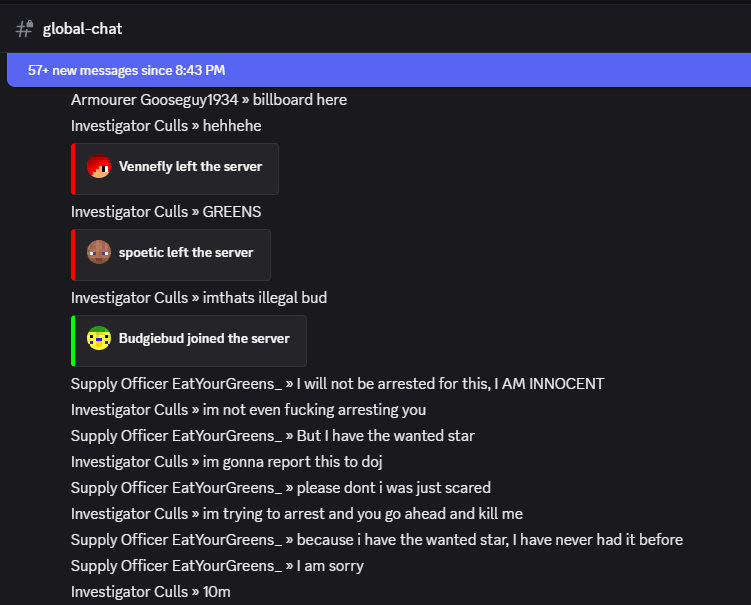Select the "I AM INNOCENT" message
The height and width of the screenshot is (605, 751).
coord(337,384)
